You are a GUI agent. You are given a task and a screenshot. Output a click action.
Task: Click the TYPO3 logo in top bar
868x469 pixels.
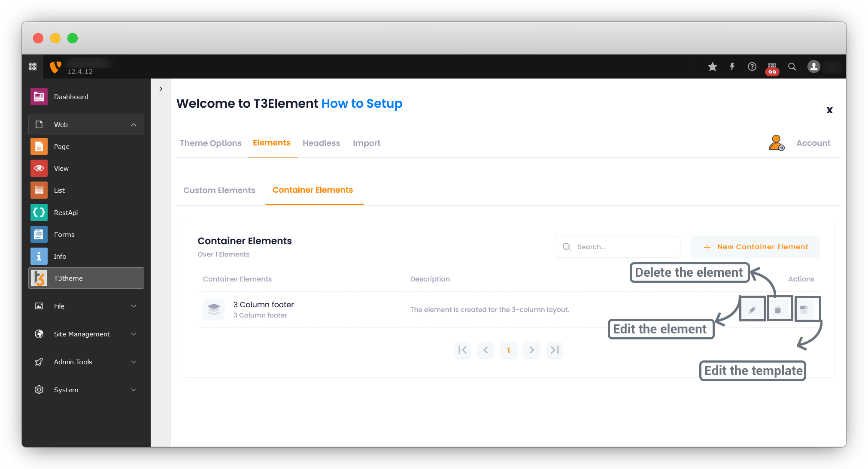(55, 67)
